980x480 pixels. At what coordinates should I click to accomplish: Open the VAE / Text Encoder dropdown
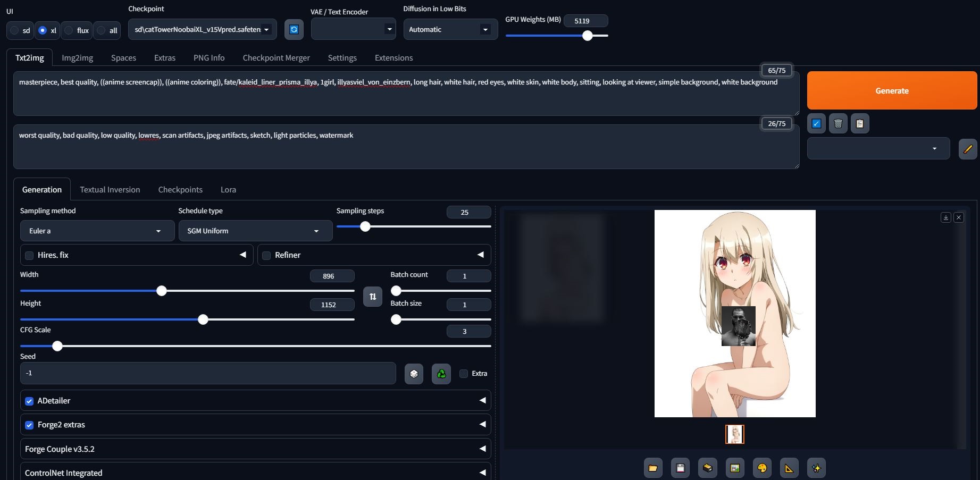coord(353,29)
